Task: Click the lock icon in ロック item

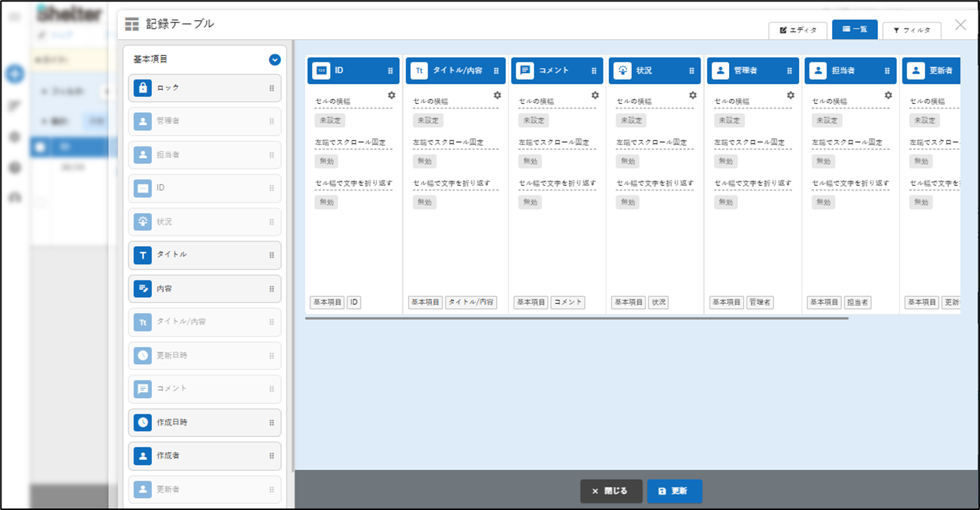Action: tap(143, 88)
